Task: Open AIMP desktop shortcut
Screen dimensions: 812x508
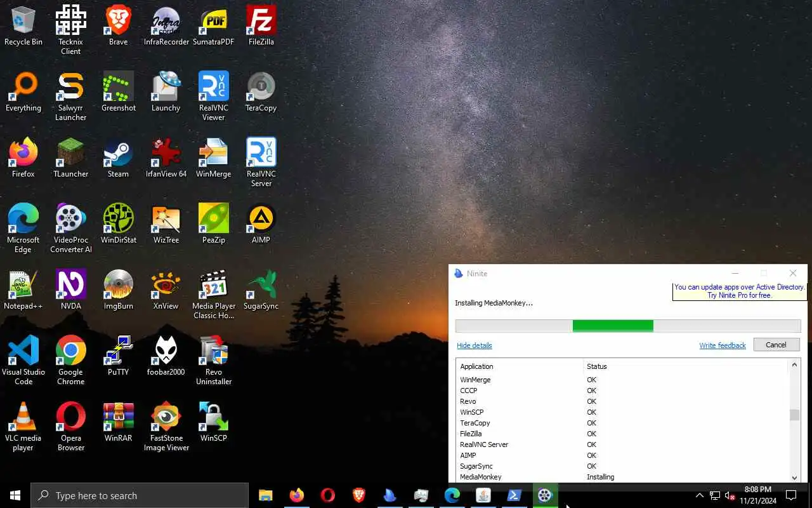Action: pos(261,225)
